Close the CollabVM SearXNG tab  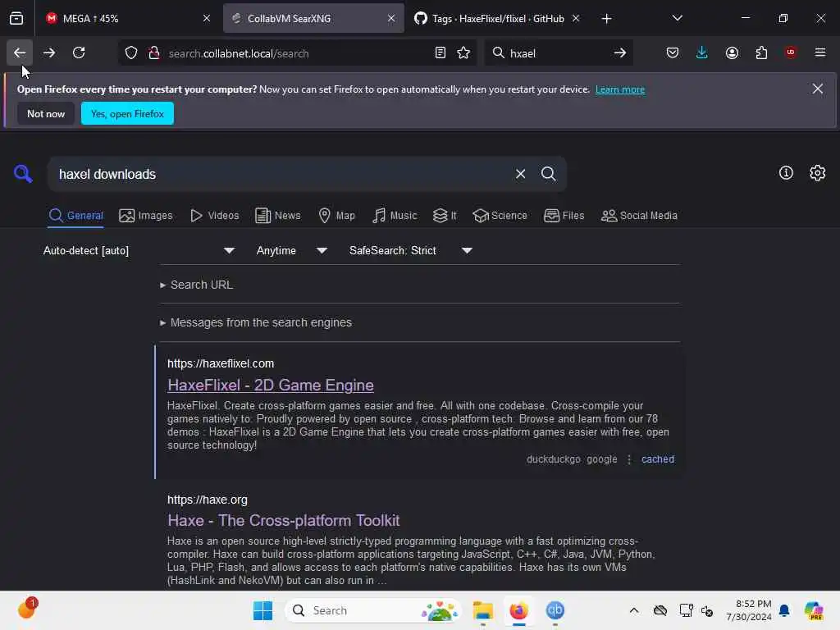[x=391, y=18]
